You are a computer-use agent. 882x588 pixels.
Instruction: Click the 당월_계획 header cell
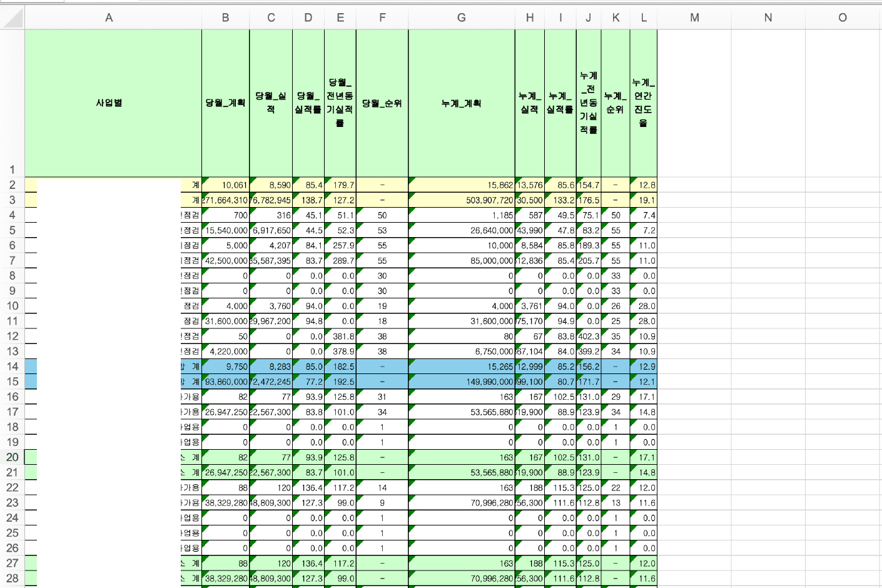[225, 103]
